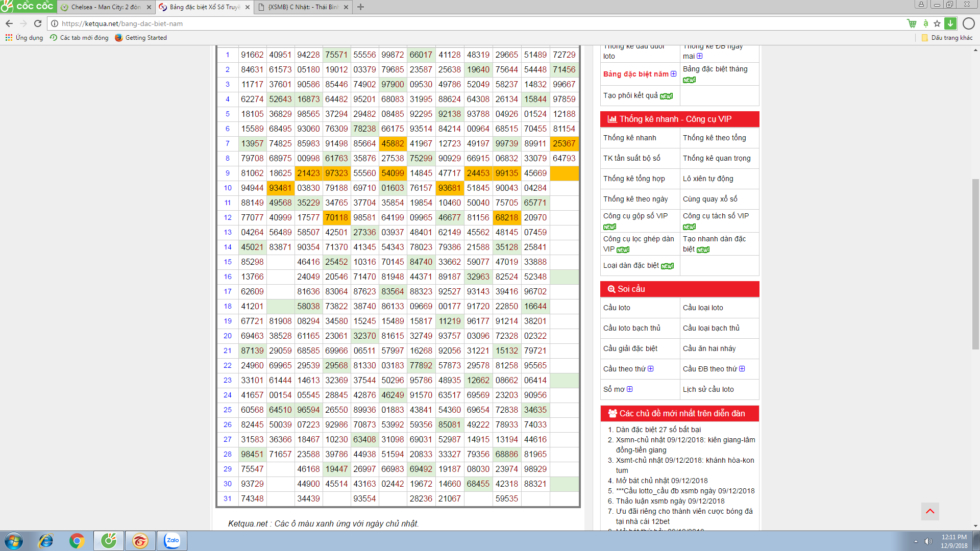Select the Bảng đặc biệt Xổ Số tab

205,7
